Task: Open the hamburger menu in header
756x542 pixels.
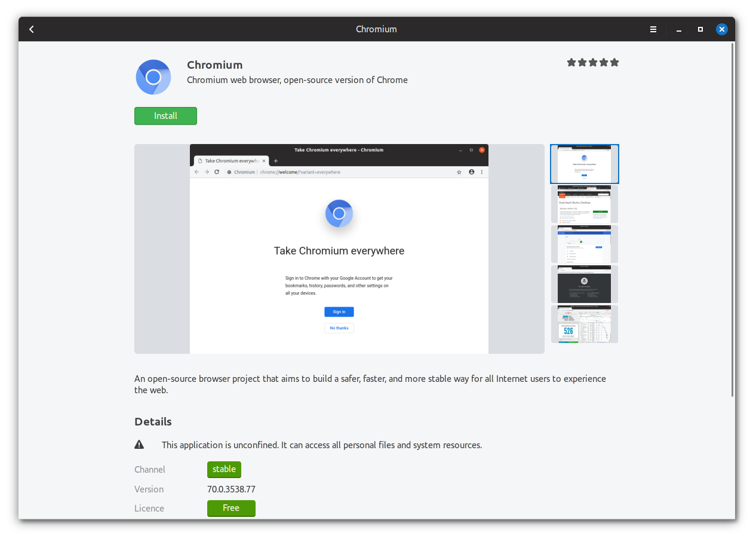Action: (653, 29)
